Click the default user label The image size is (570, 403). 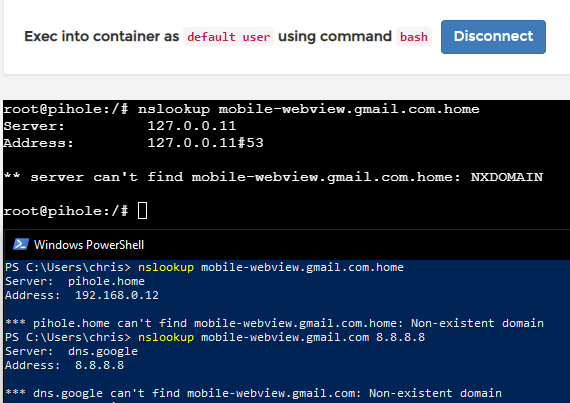click(x=228, y=37)
